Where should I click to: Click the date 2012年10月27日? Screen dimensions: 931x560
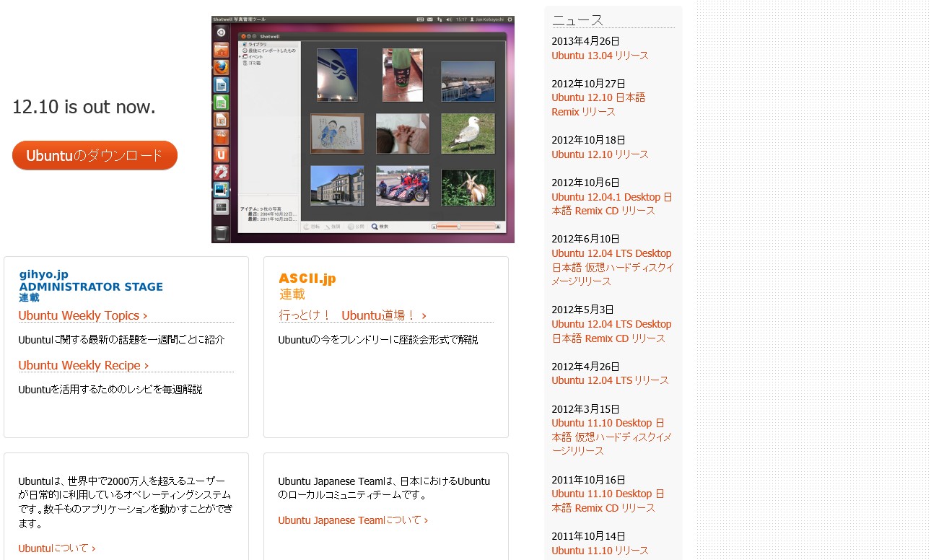click(x=588, y=84)
